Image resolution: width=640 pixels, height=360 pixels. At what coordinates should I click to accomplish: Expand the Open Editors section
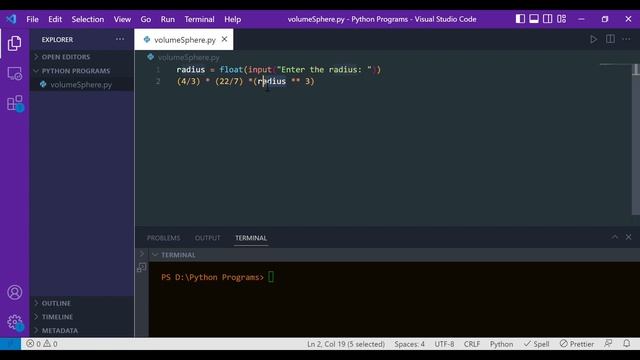[x=82, y=57]
